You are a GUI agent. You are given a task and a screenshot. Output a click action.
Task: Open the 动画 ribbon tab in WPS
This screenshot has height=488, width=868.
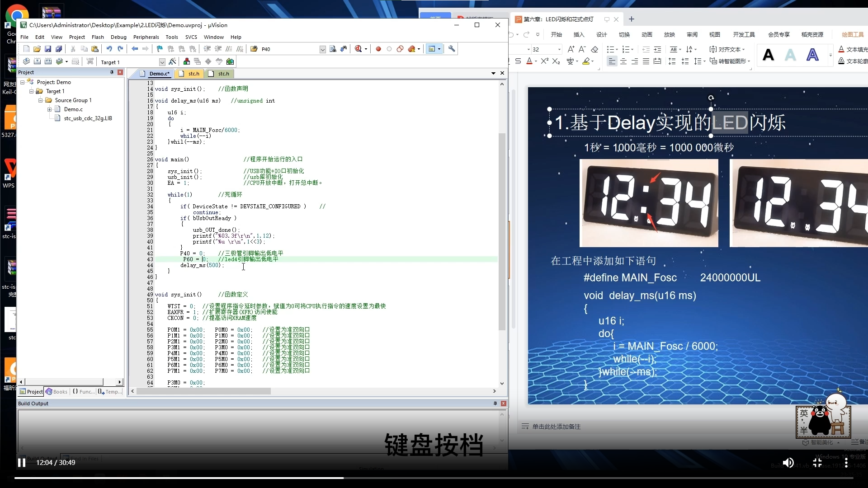click(646, 35)
